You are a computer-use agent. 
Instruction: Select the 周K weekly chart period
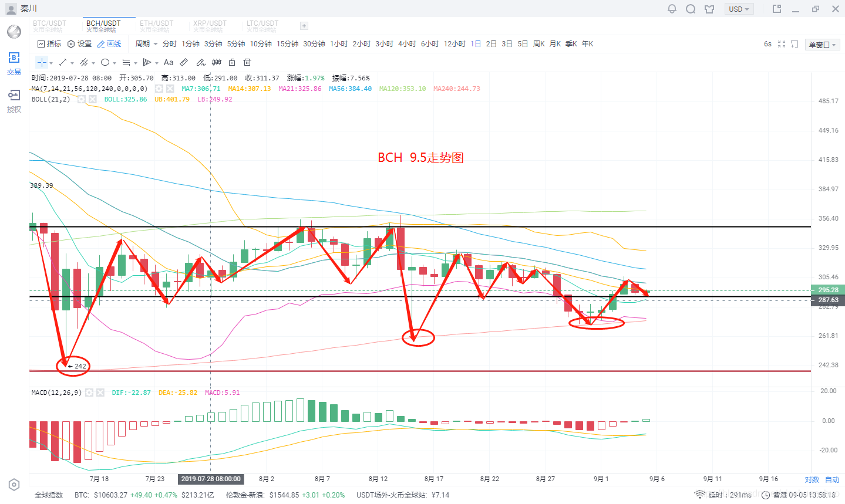point(539,44)
